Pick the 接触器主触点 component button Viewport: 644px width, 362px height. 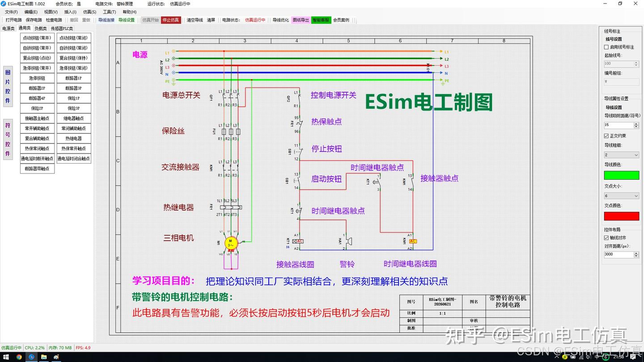37,118
